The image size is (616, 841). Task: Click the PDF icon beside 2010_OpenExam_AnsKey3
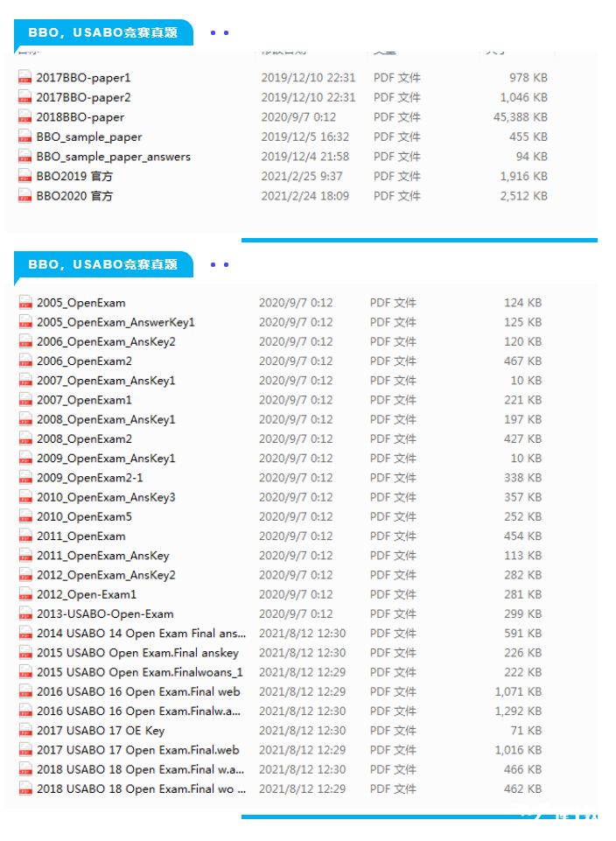click(25, 497)
